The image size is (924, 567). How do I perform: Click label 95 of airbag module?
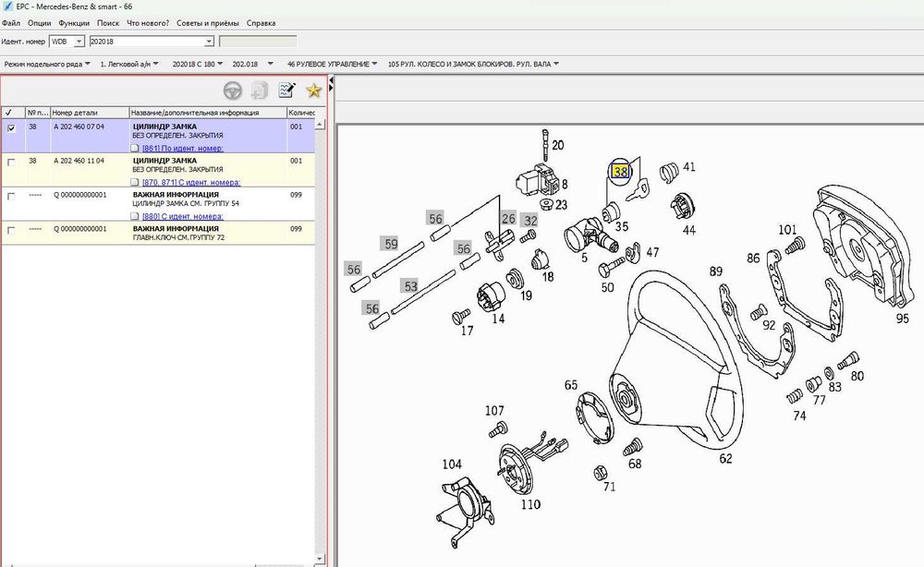pyautogui.click(x=902, y=318)
